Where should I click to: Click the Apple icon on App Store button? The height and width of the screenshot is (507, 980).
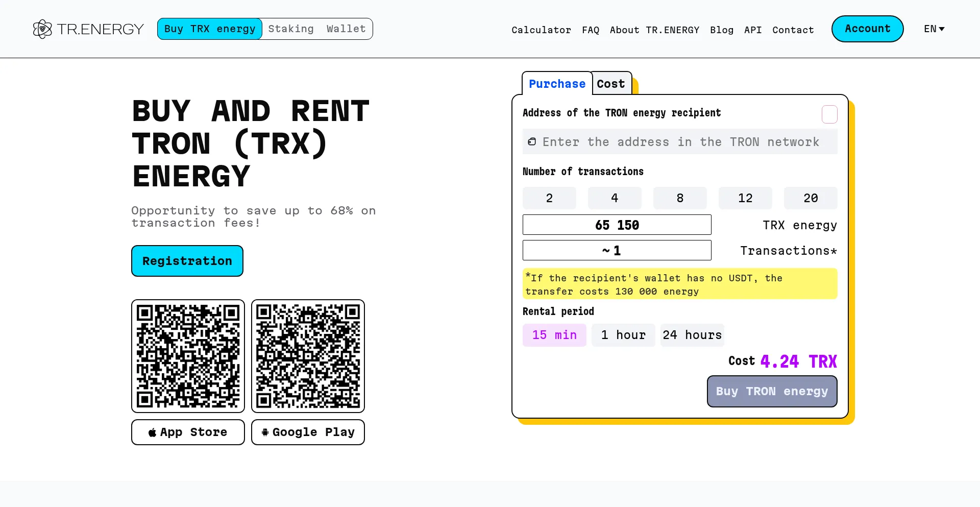(x=152, y=432)
